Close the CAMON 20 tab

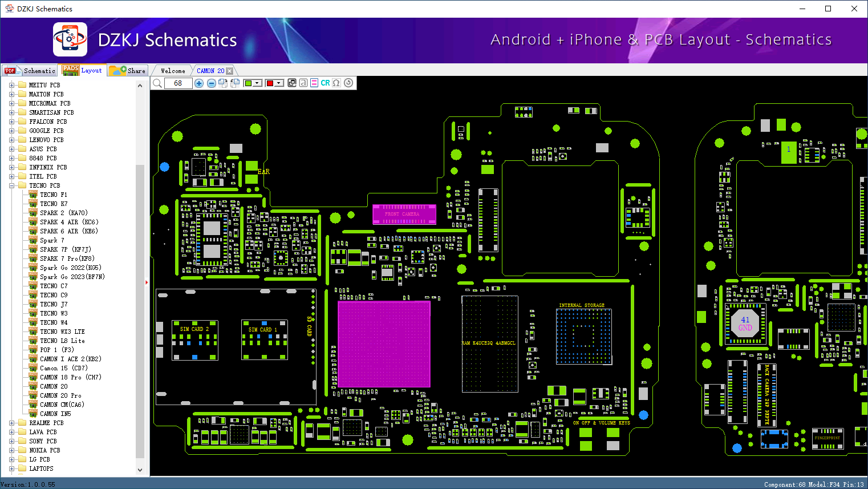[x=230, y=71]
